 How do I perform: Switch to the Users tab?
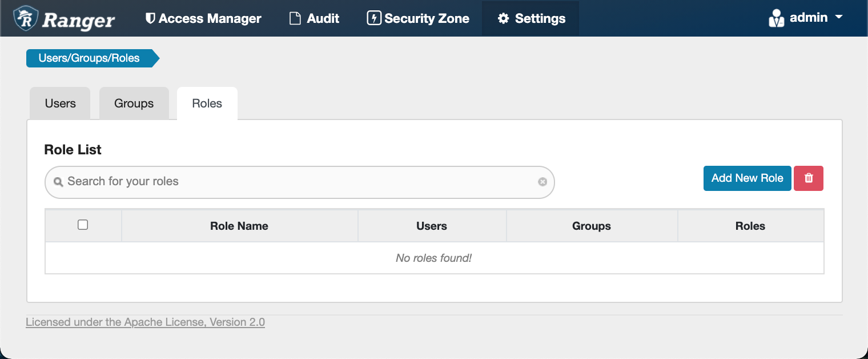59,103
